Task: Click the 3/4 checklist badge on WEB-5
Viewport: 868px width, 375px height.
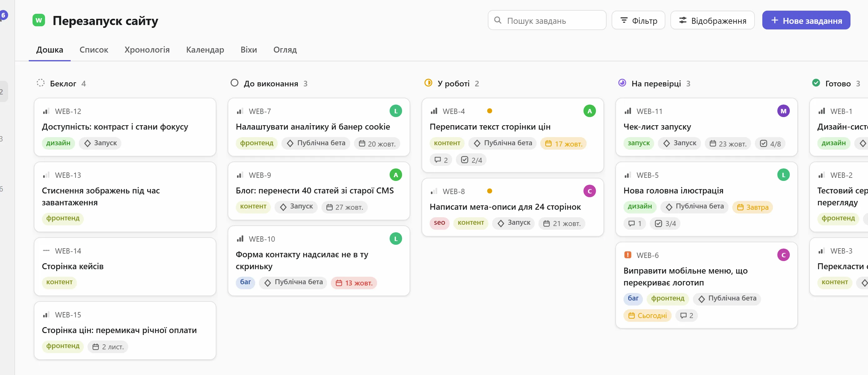Action: pyautogui.click(x=665, y=223)
